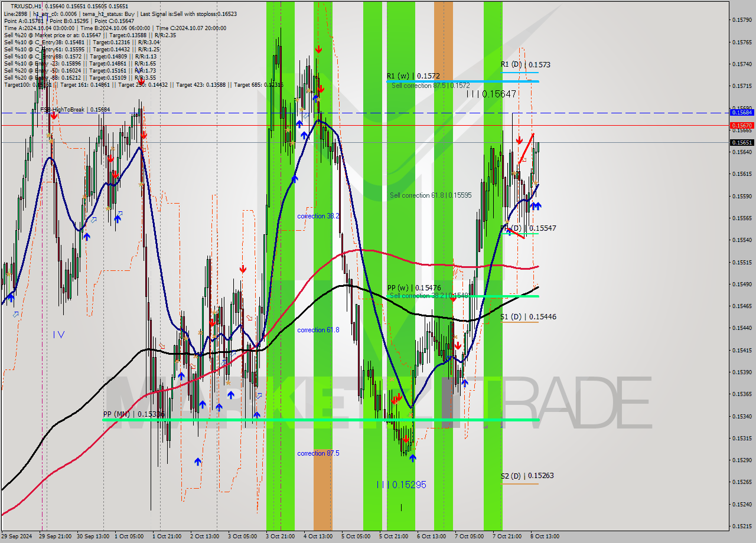756x543 pixels.
Task: Select the 'R1 (D) | 0.1573' daily resistance label
Action: (526, 64)
